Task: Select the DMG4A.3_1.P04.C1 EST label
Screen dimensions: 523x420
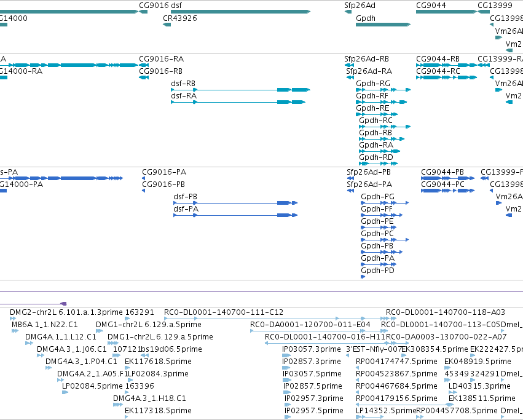Action: coord(81,362)
